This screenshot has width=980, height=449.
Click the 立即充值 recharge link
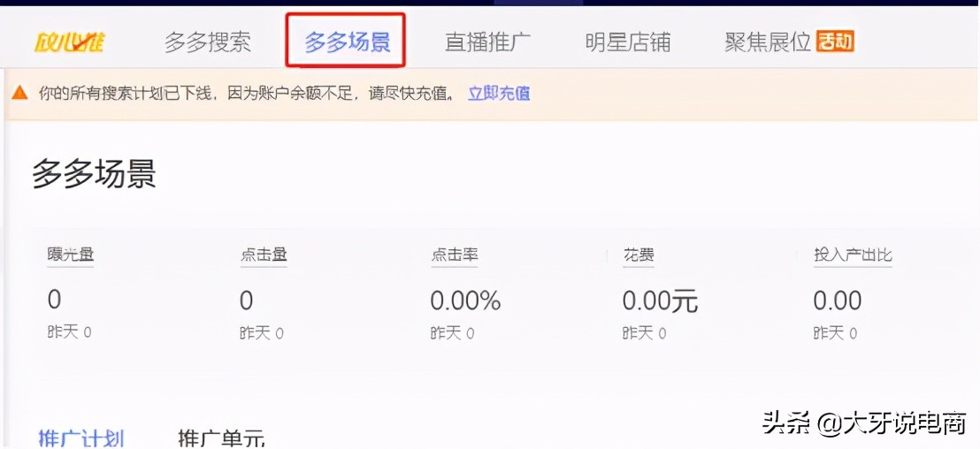click(x=500, y=94)
